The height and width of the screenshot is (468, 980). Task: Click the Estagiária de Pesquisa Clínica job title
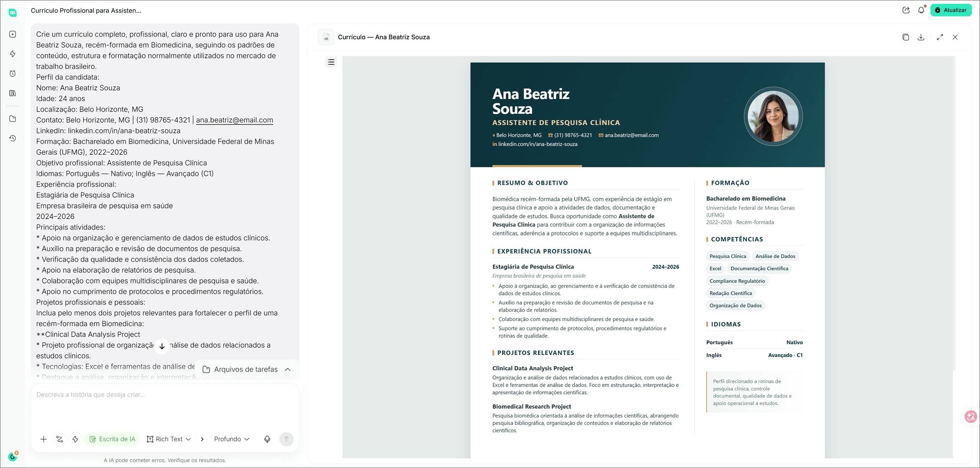point(533,267)
